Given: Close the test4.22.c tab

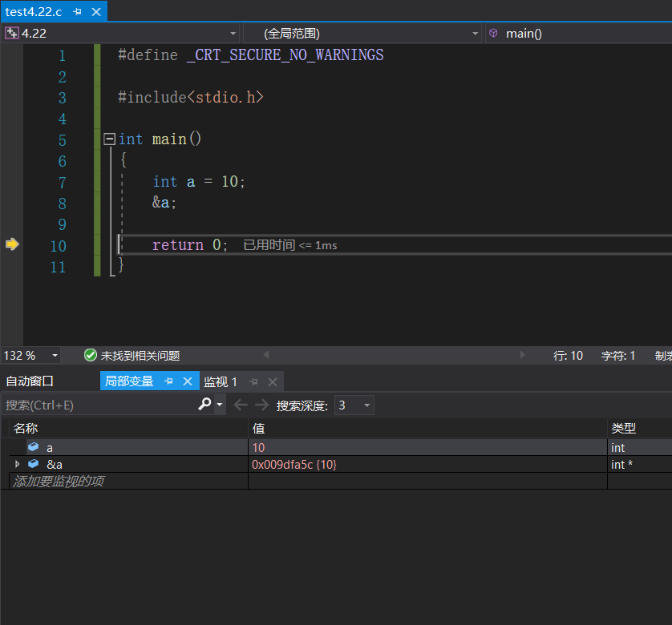Looking at the screenshot, I should (96, 12).
